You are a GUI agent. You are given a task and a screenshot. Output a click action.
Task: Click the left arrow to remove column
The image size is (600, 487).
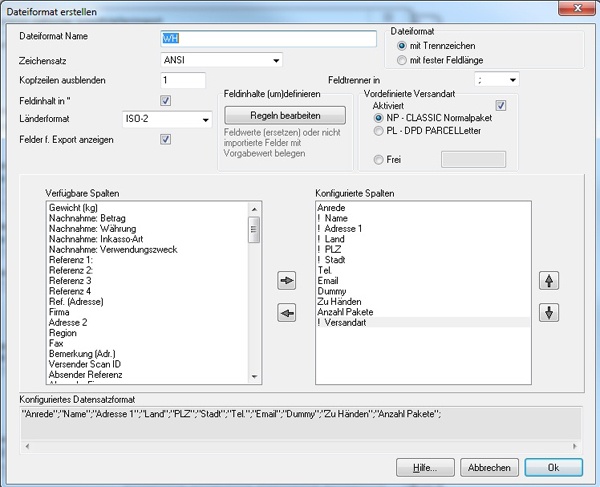pos(287,314)
